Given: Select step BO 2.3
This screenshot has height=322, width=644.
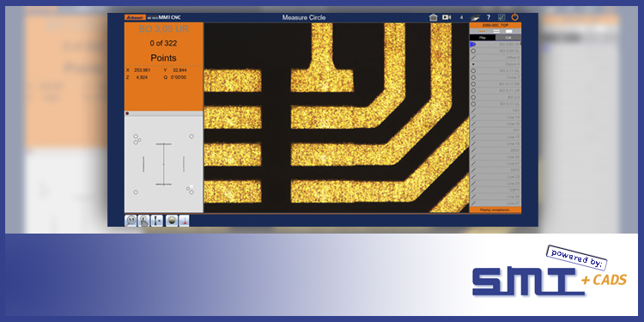Looking at the screenshot, I should [495, 97].
